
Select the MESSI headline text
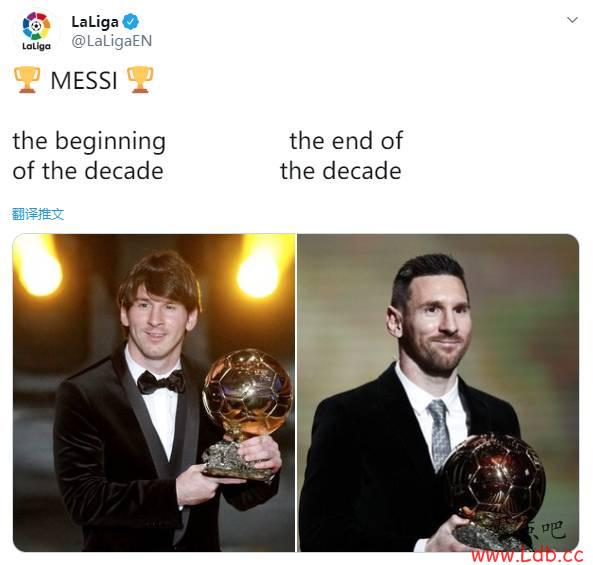[84, 81]
